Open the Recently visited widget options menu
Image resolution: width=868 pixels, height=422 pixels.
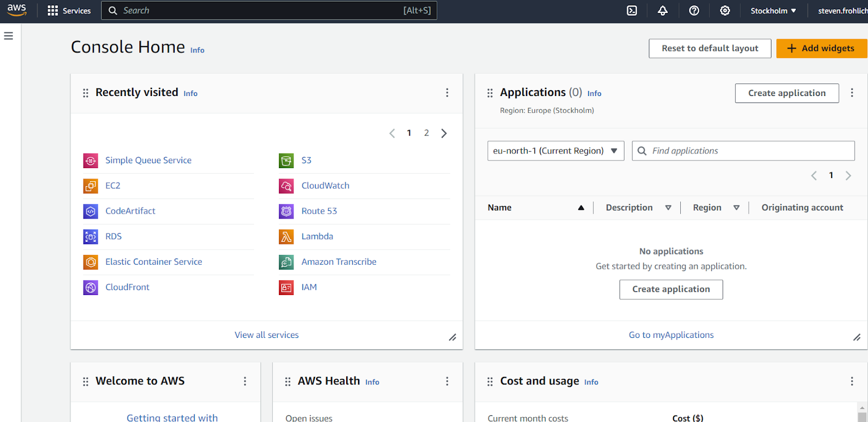click(x=447, y=93)
